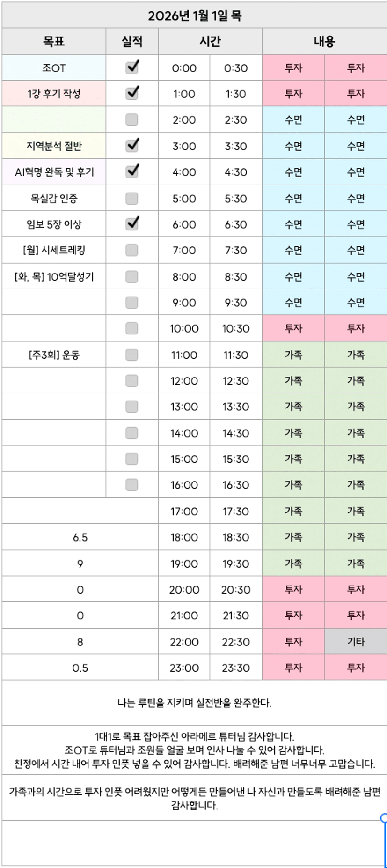Click the 10:00 time cell
The width and height of the screenshot is (387, 868).
pos(184,329)
